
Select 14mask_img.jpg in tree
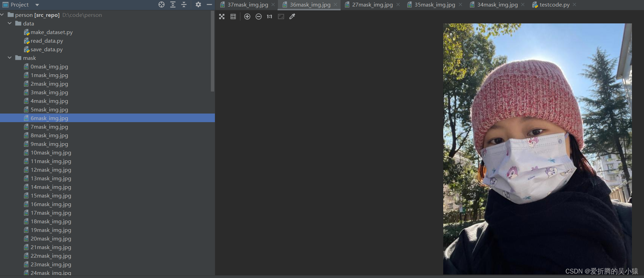coord(51,187)
